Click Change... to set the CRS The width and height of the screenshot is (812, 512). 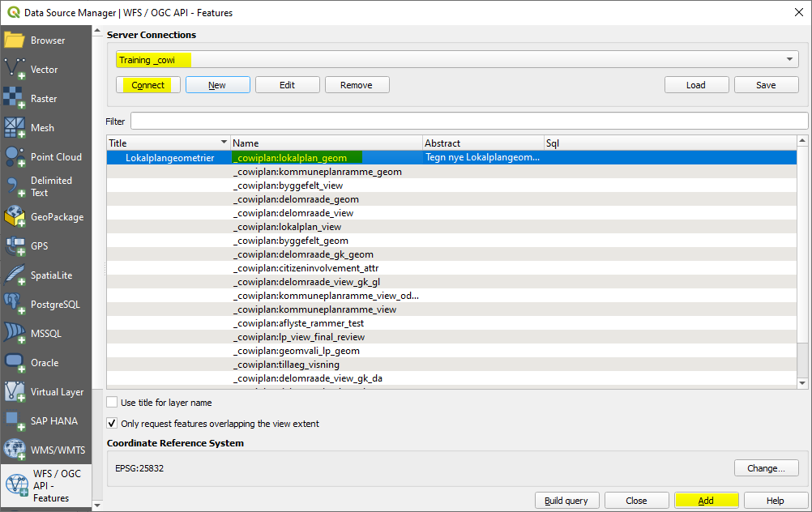[766, 468]
